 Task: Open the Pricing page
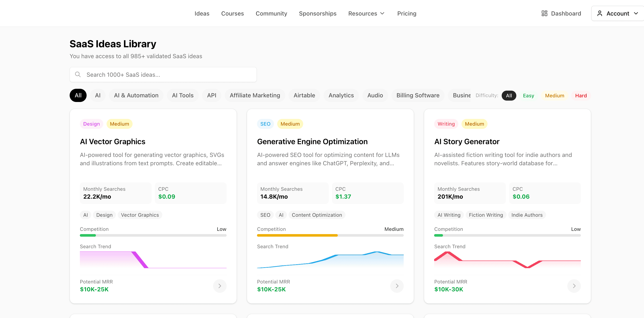coord(407,13)
